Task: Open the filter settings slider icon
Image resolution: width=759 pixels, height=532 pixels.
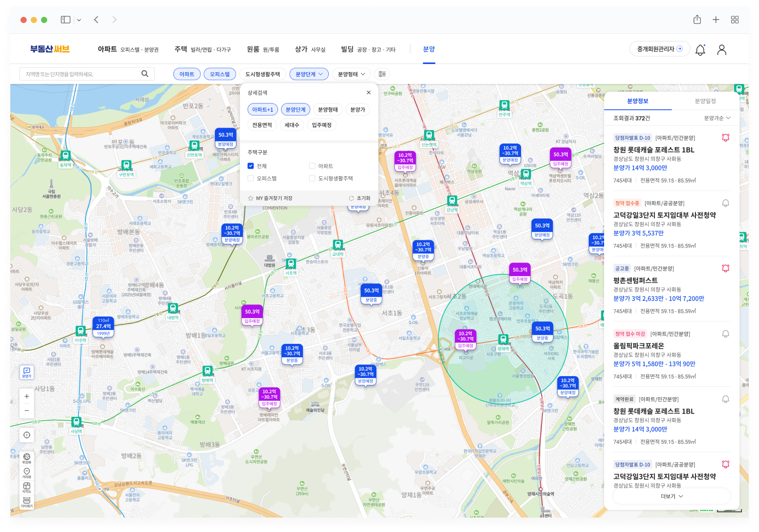Action: click(x=382, y=74)
